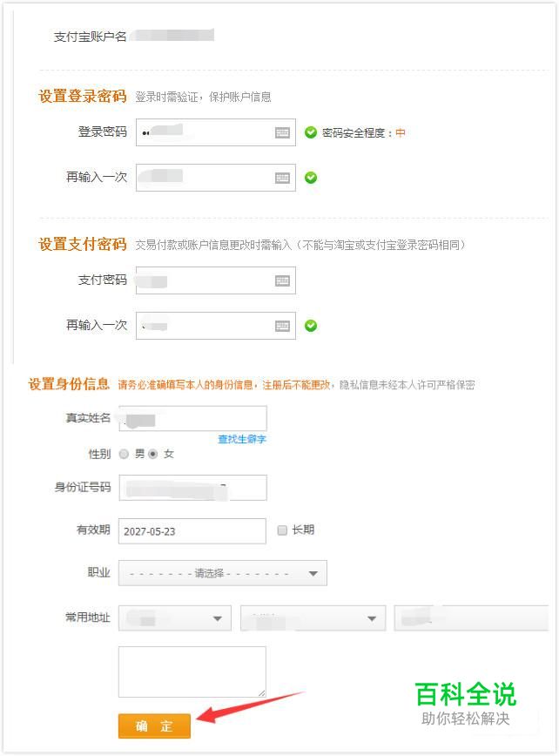Open soft keyboard icon in payment password field
Viewport: 559px width, 756px height.
282,280
